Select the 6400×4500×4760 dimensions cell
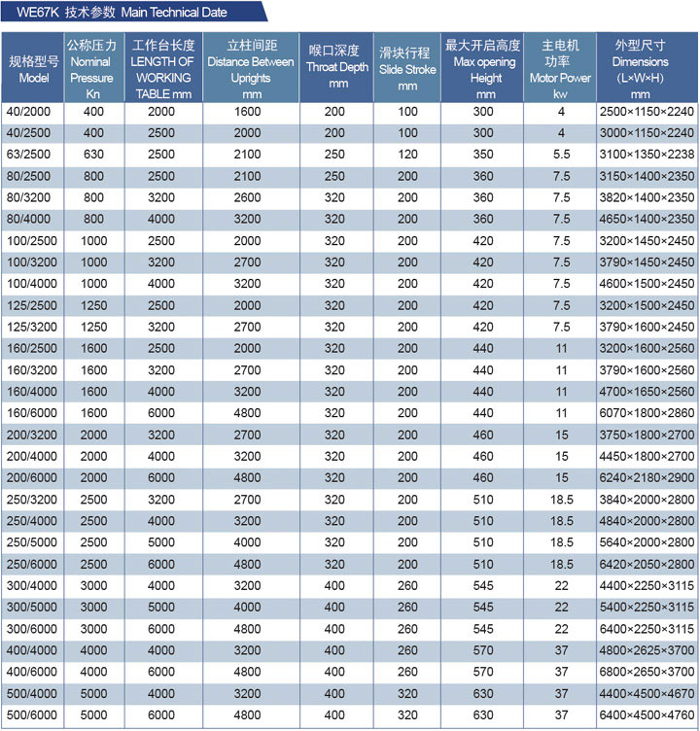The width and height of the screenshot is (700, 731). 647,715
